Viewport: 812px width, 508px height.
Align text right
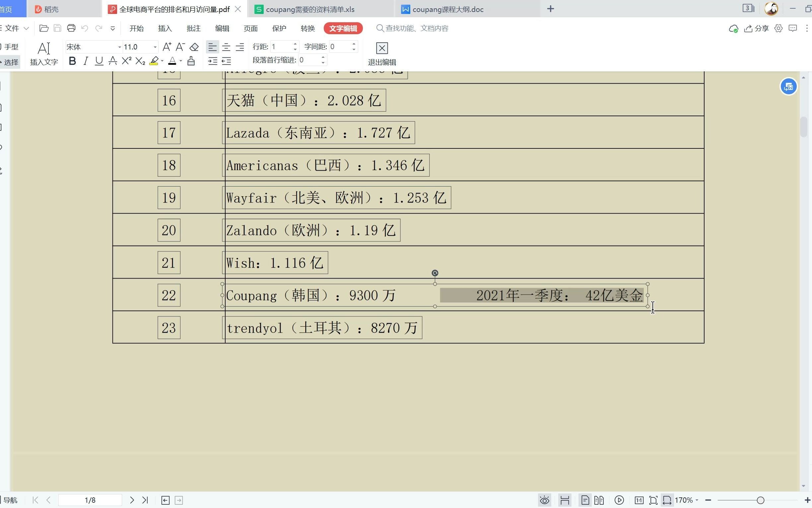(240, 47)
